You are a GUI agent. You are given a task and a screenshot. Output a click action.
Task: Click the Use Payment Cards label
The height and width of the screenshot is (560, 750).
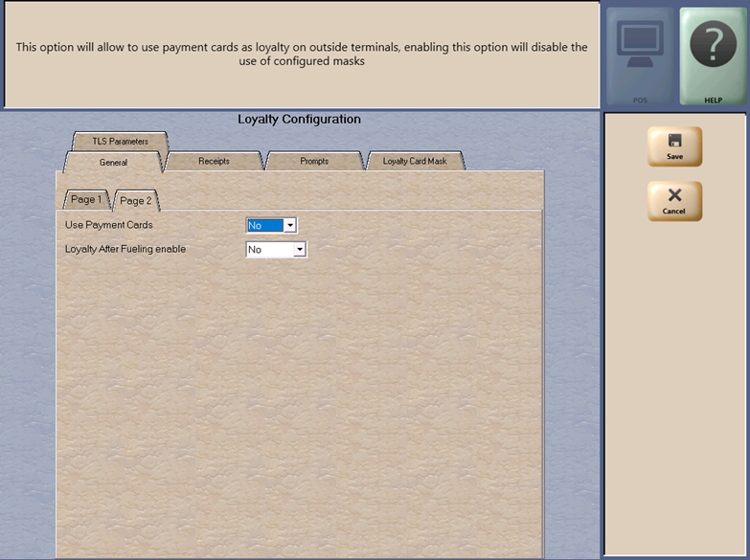(108, 225)
